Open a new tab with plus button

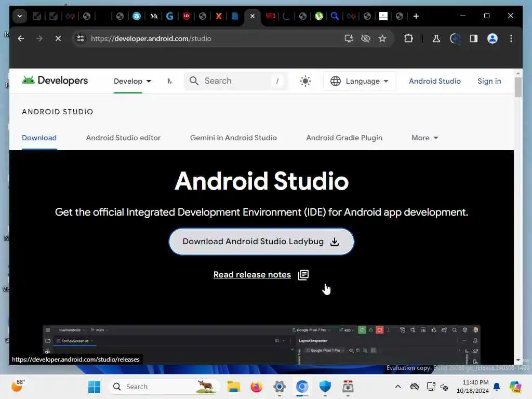pyautogui.click(x=416, y=16)
